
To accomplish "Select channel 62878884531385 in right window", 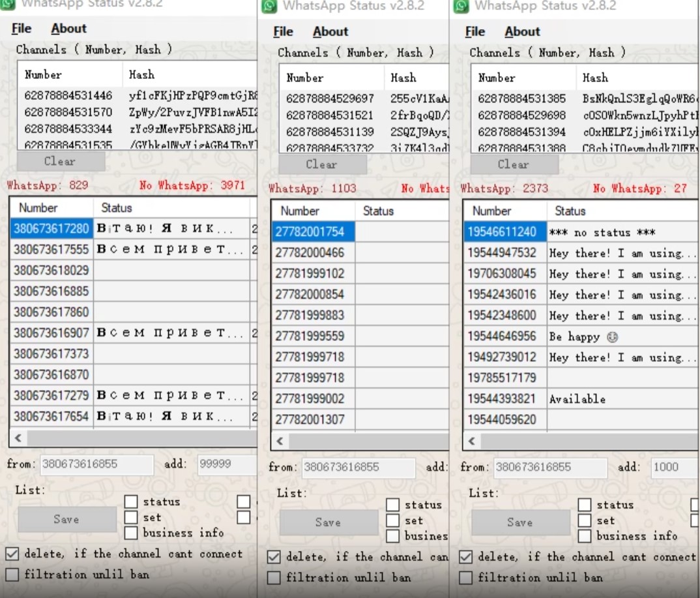I will click(x=585, y=98).
